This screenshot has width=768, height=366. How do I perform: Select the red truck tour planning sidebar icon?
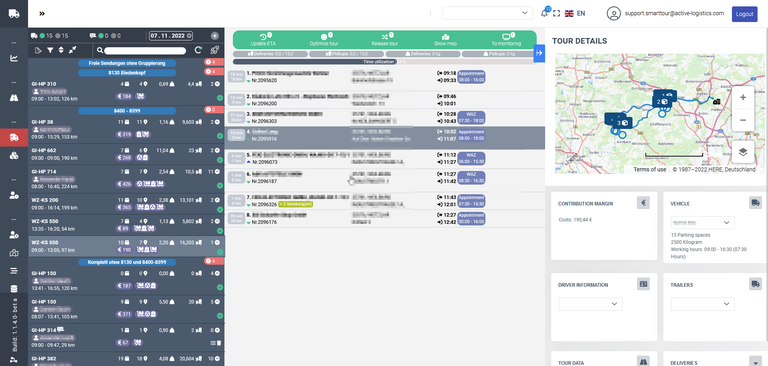tap(14, 138)
